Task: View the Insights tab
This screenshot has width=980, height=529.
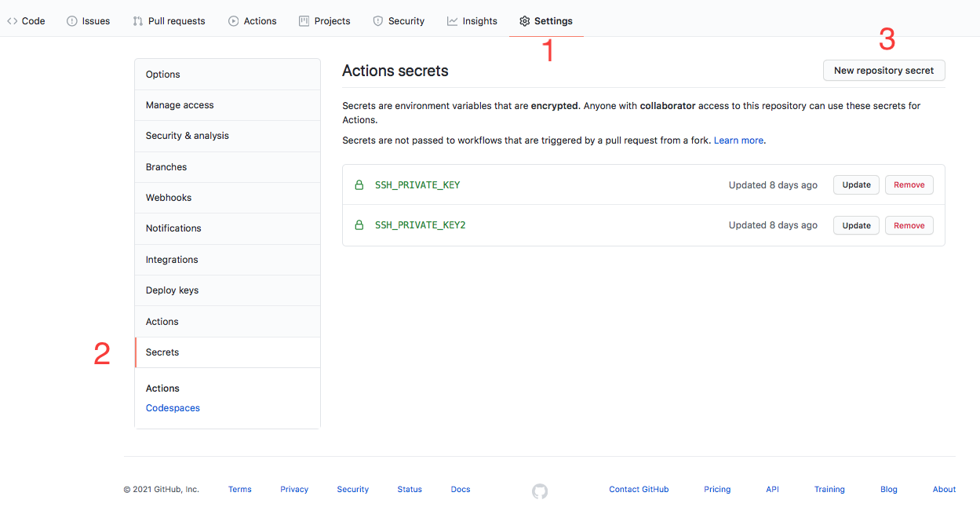Action: tap(472, 21)
